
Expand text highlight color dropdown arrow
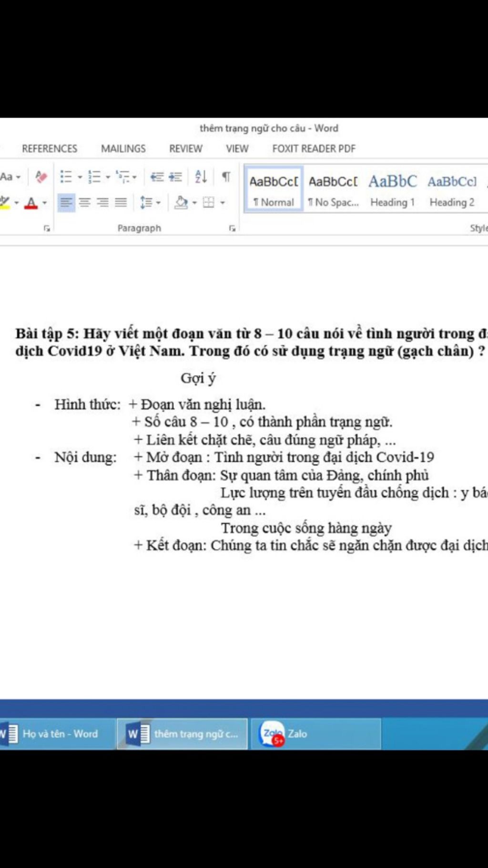pos(16,203)
